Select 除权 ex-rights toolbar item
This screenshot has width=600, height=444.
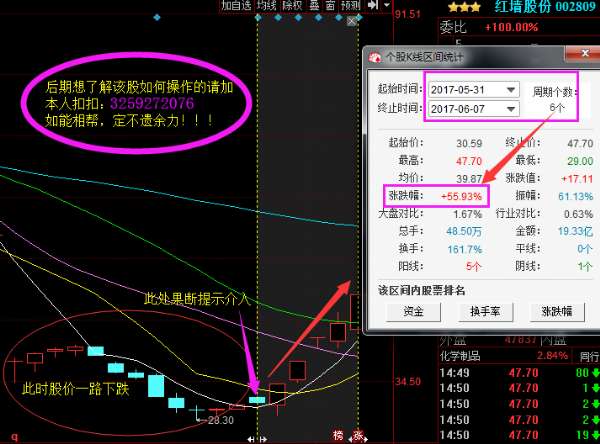click(292, 6)
